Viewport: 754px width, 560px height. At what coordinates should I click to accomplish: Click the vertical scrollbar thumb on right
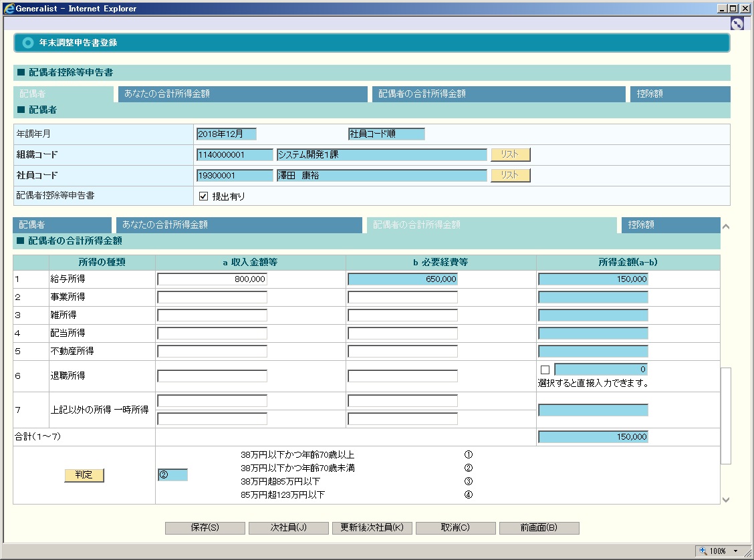click(x=725, y=414)
